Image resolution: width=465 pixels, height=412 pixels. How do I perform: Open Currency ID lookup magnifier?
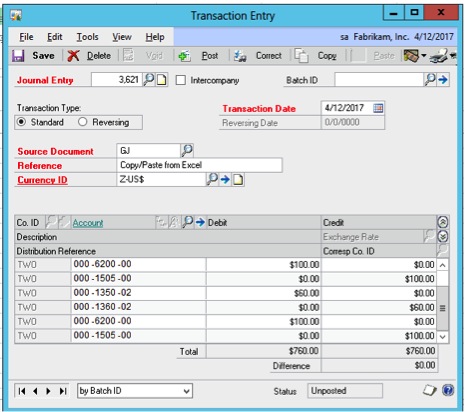tap(212, 179)
